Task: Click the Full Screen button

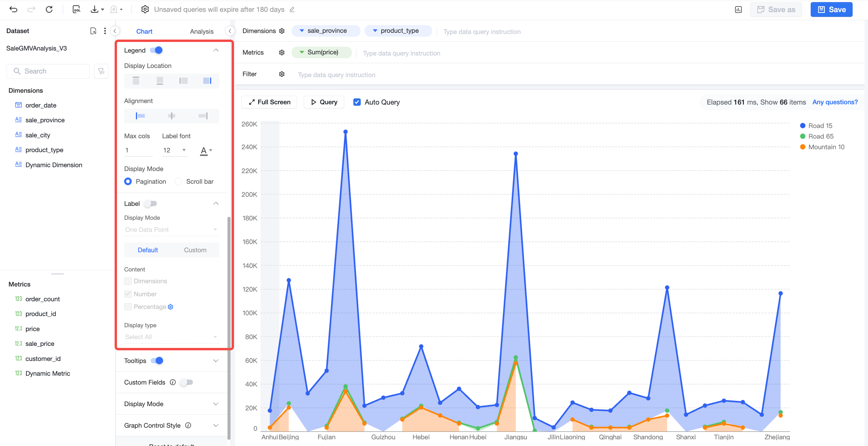Action: [269, 102]
